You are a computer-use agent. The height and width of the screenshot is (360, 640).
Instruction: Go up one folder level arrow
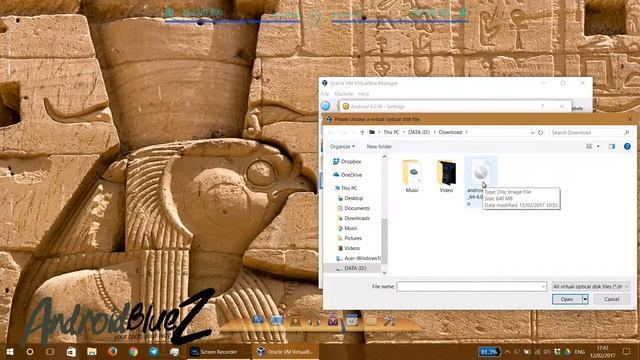(362, 132)
